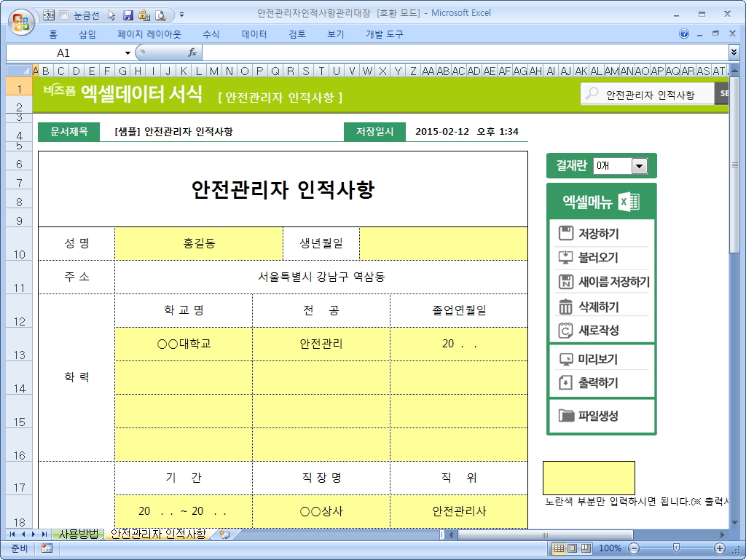The image size is (746, 560).
Task: Click the Office button orb
Action: click(x=20, y=20)
